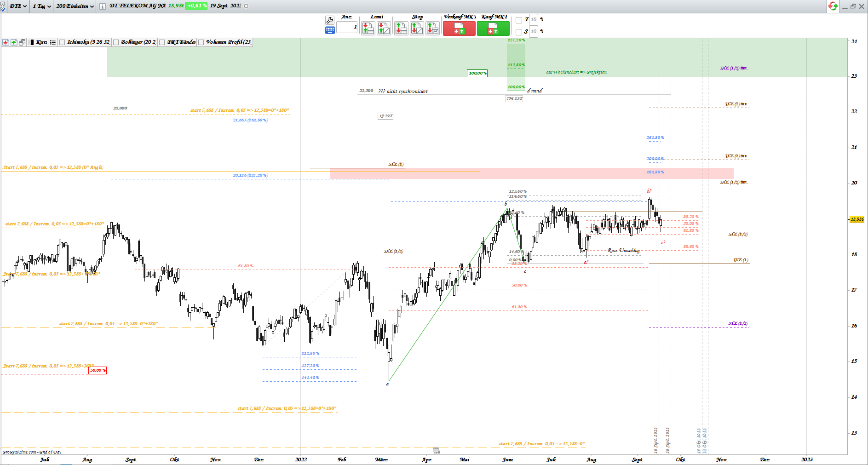
Task: Click the 2023 label on the time axis
Action: tap(807, 459)
